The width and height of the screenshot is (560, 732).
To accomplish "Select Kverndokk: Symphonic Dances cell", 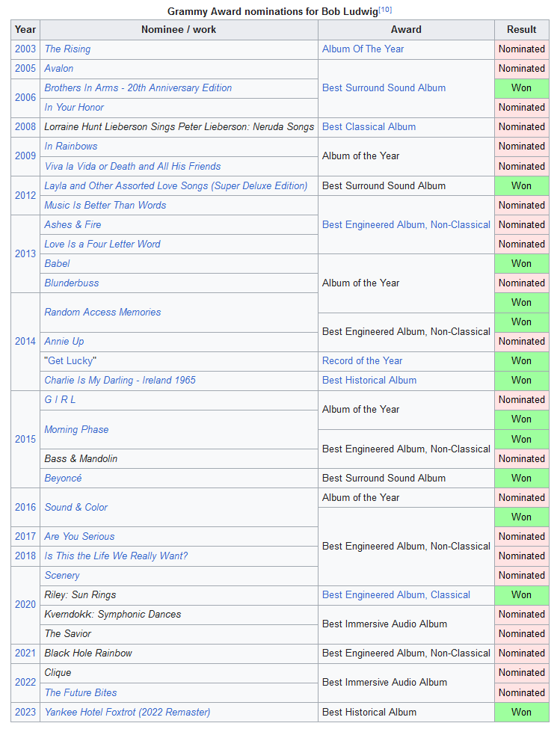I will point(179,615).
